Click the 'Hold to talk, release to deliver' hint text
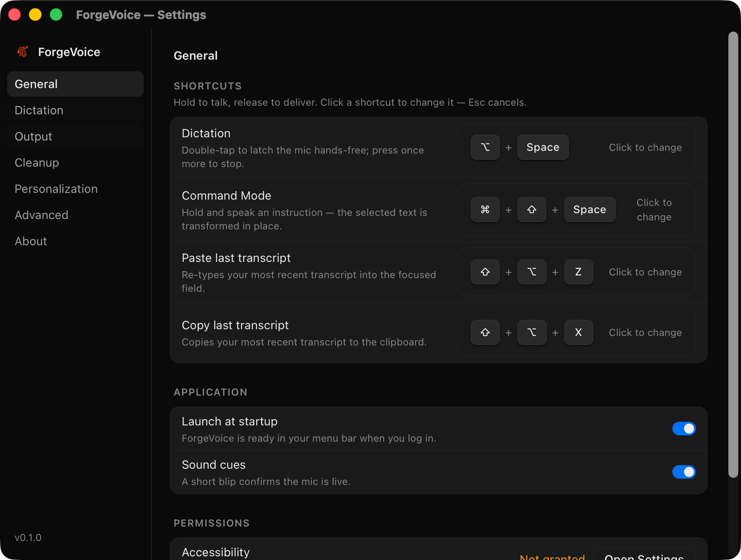This screenshot has height=560, width=741. click(350, 102)
